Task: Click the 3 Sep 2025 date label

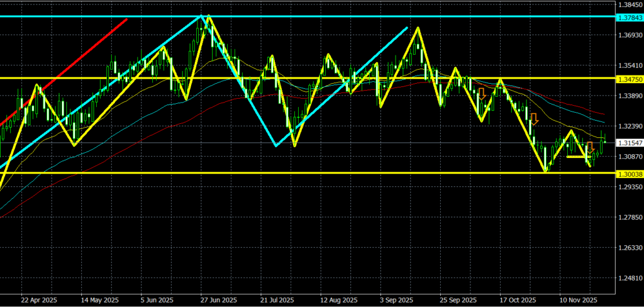Action: click(x=396, y=300)
